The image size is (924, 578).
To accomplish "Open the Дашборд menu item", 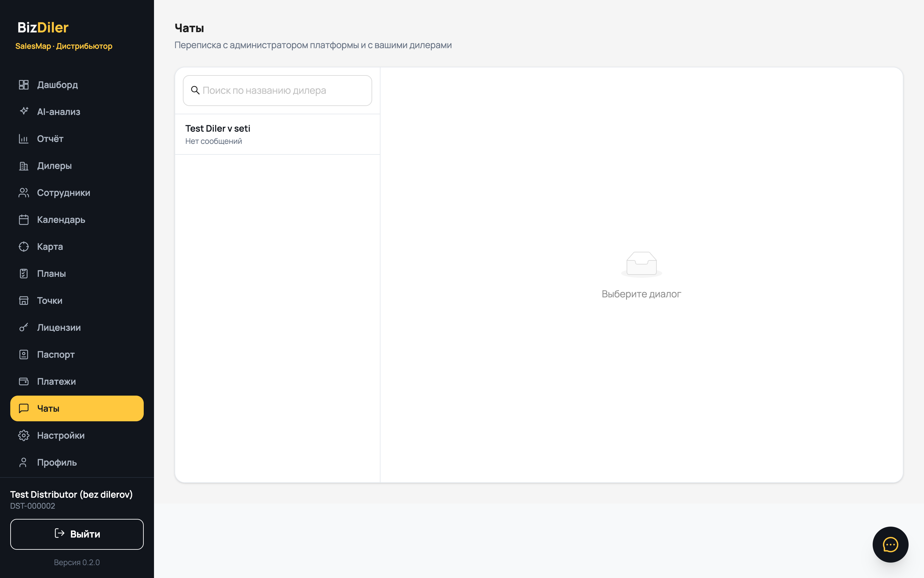I will click(77, 84).
